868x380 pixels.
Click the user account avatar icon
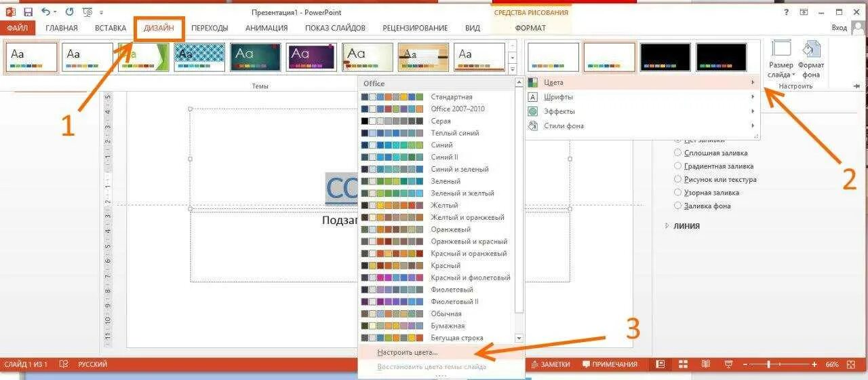coord(856,28)
